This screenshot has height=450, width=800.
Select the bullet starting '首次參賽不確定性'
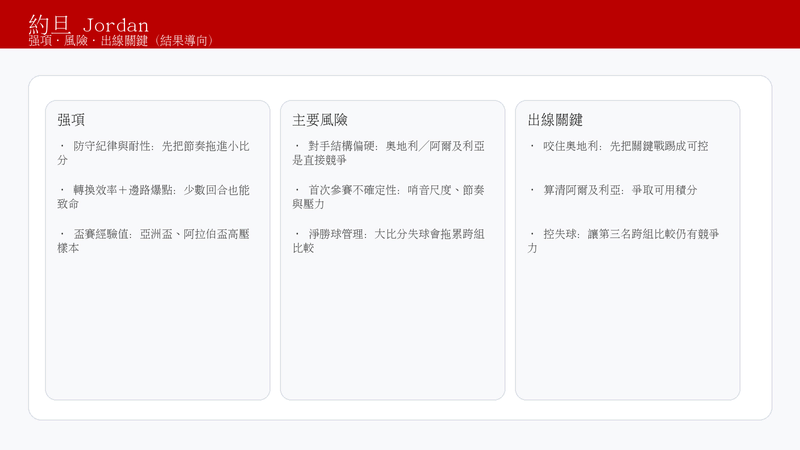[389, 197]
